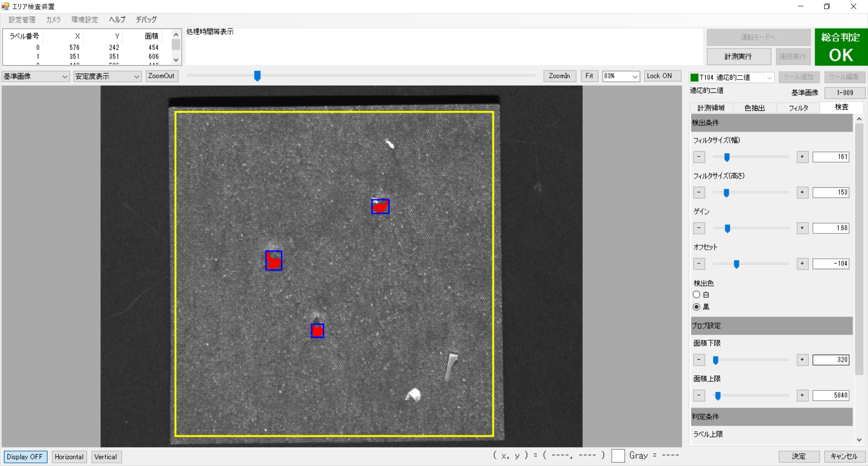Screen dimensions: 868x466
Task: Switch to the 計測領域 tab
Action: 711,108
